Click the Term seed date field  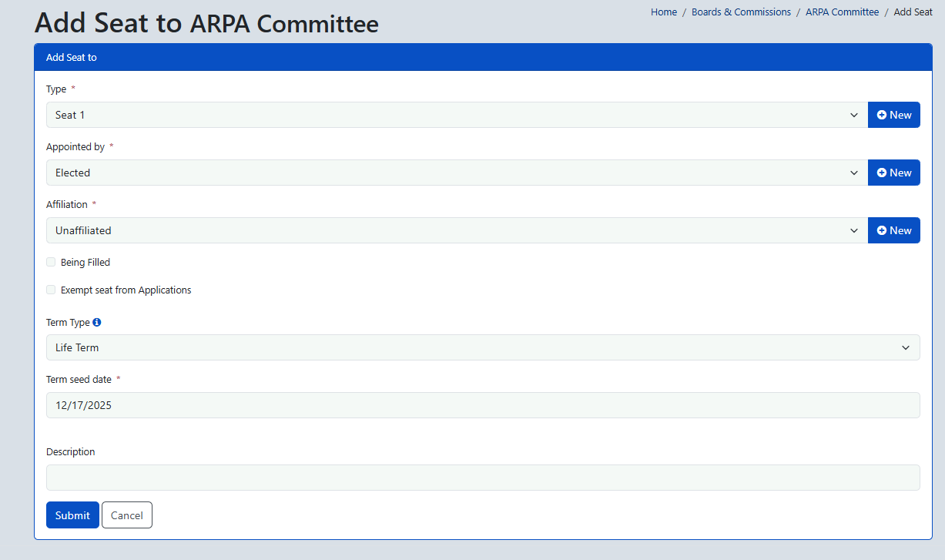pyautogui.click(x=483, y=405)
